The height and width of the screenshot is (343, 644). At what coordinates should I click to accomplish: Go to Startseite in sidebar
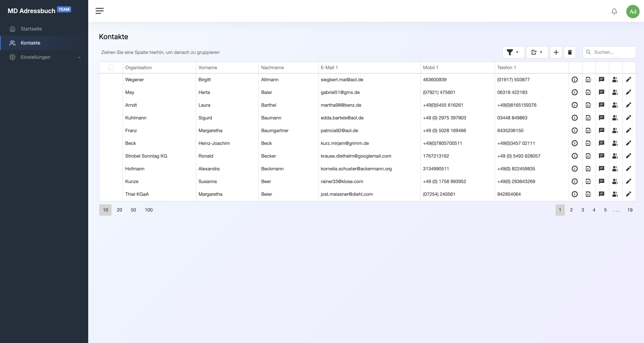point(31,29)
